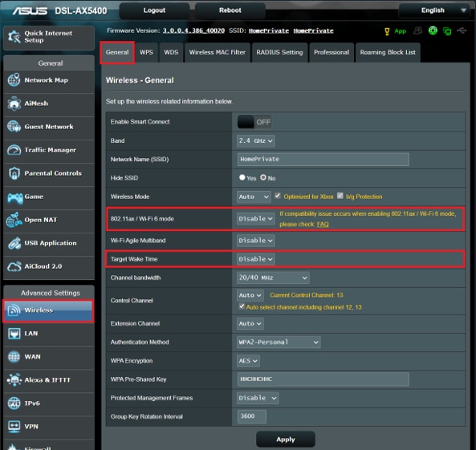Toggle Optimized for Xbox checkbox

point(278,196)
